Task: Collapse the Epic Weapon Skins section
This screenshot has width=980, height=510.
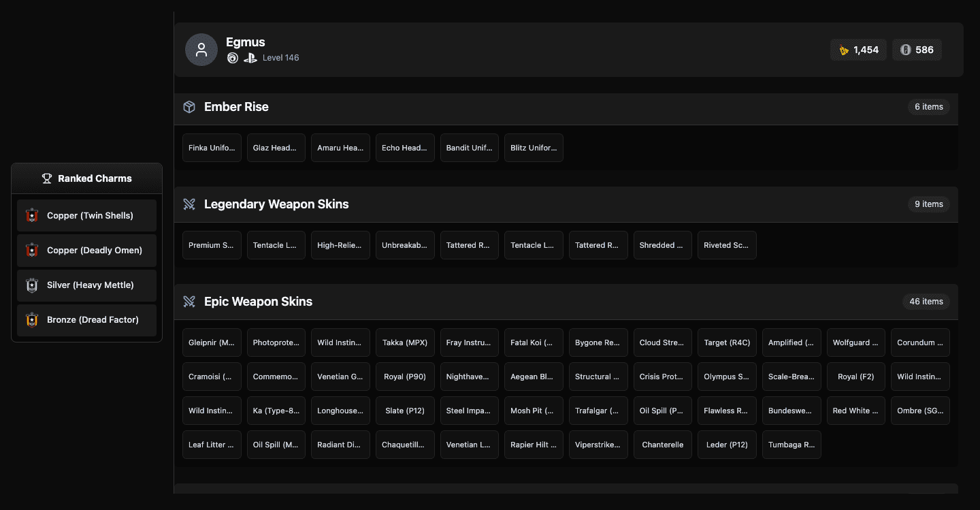Action: pos(565,302)
